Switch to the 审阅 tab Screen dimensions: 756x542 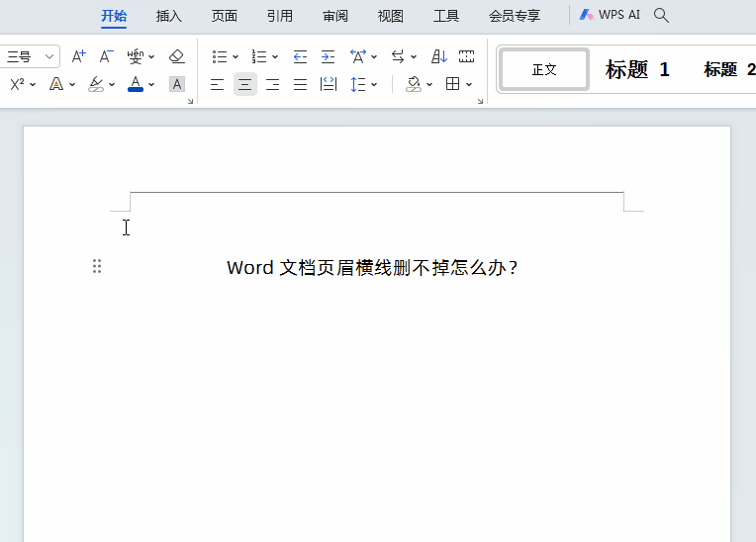(x=335, y=17)
